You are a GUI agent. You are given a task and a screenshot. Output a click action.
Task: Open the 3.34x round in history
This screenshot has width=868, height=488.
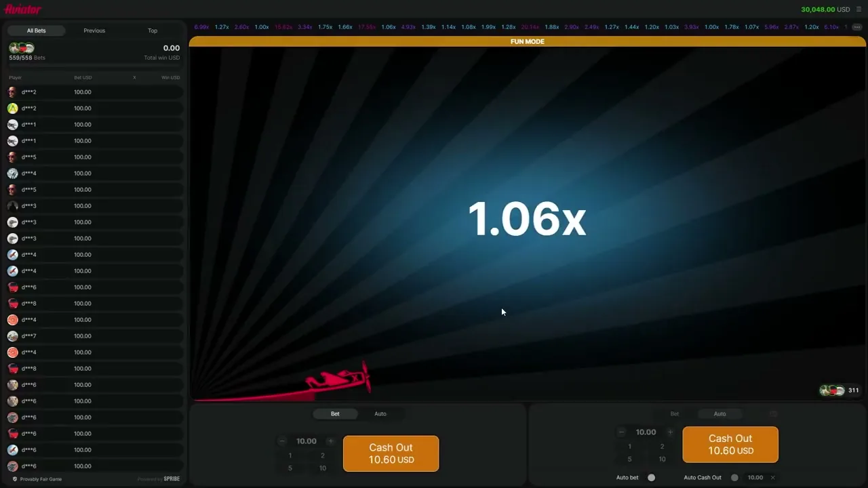(304, 27)
